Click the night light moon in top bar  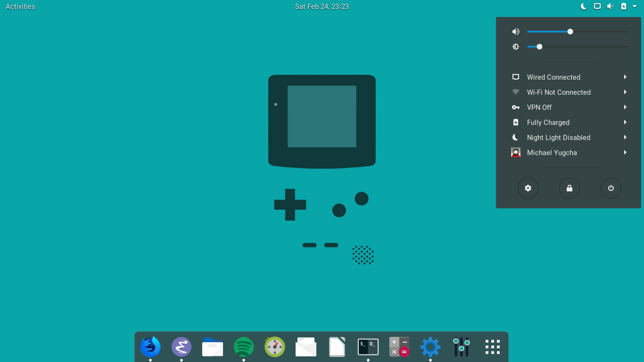click(x=584, y=6)
